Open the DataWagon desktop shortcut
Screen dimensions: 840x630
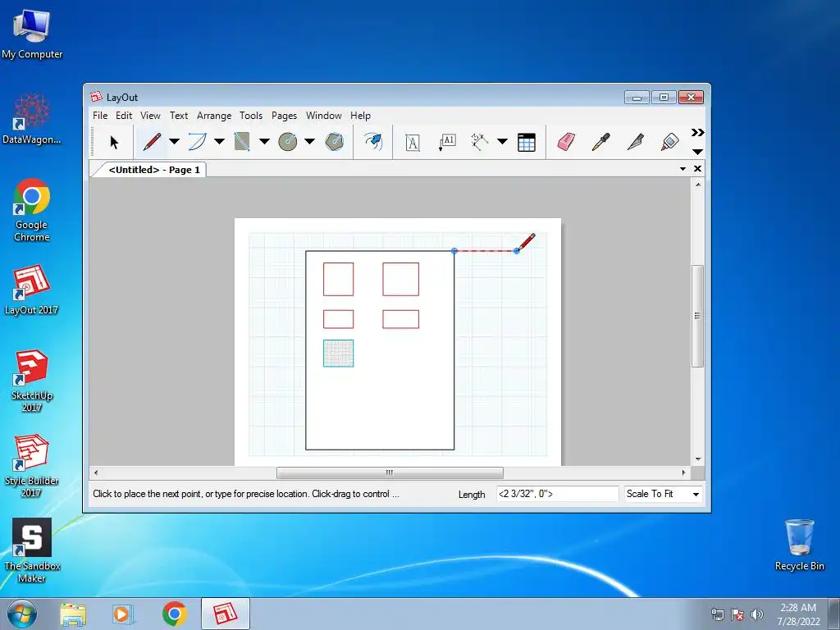[32, 119]
